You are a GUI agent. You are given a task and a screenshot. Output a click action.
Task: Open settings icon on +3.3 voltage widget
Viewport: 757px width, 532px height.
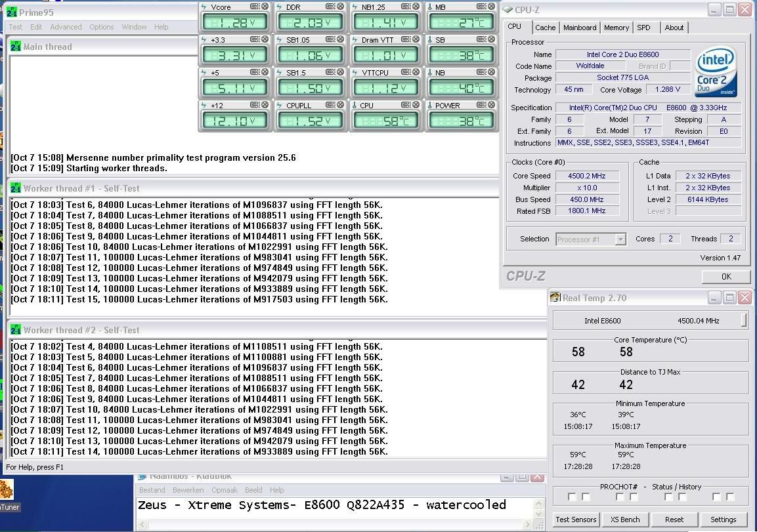click(x=255, y=39)
